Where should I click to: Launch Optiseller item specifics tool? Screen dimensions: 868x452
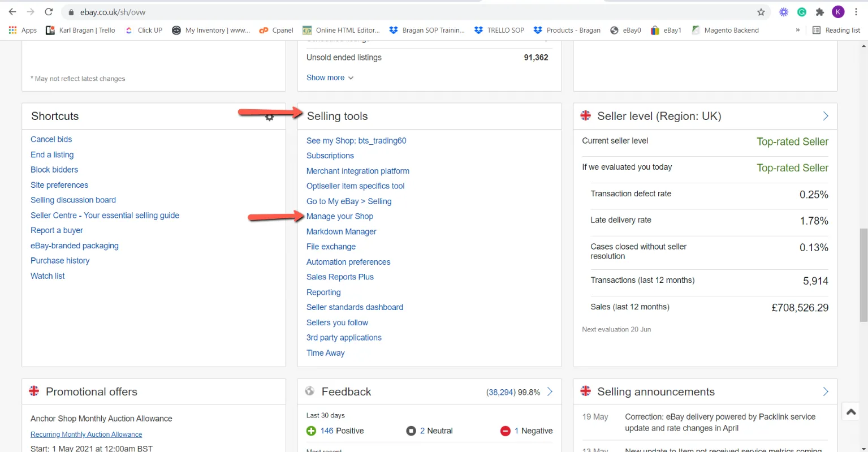click(x=355, y=186)
